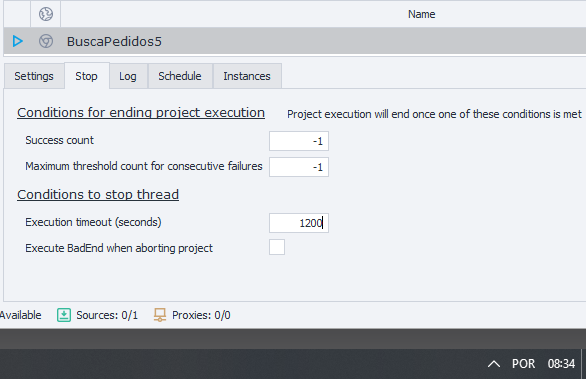Screen dimensions: 586x379
Task: Click the Proxies network icon in status bar
Action: pyautogui.click(x=160, y=315)
